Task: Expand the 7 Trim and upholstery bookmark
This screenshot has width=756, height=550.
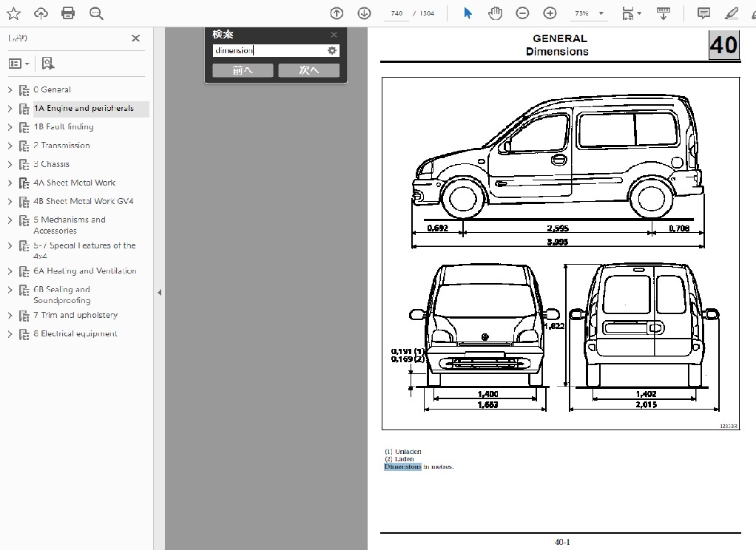Action: tap(10, 315)
